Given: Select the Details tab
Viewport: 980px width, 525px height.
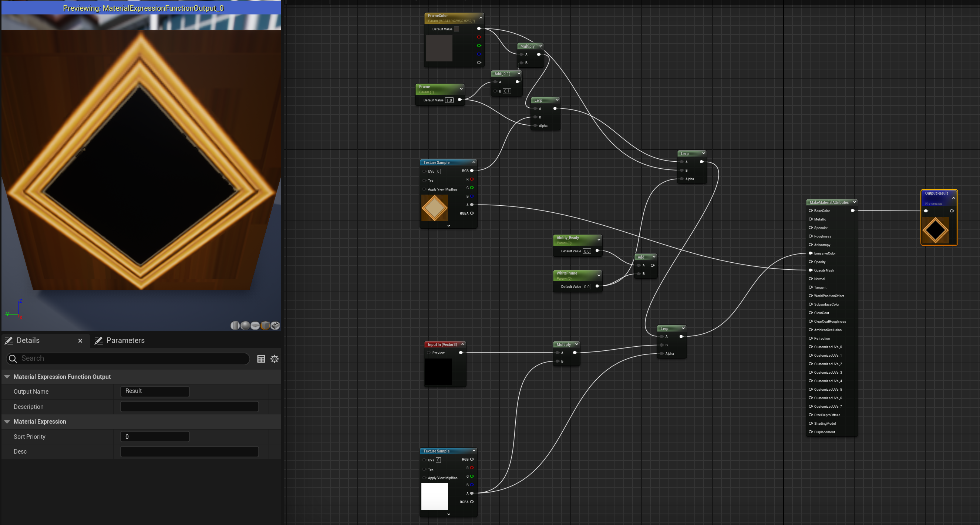Looking at the screenshot, I should (28, 340).
